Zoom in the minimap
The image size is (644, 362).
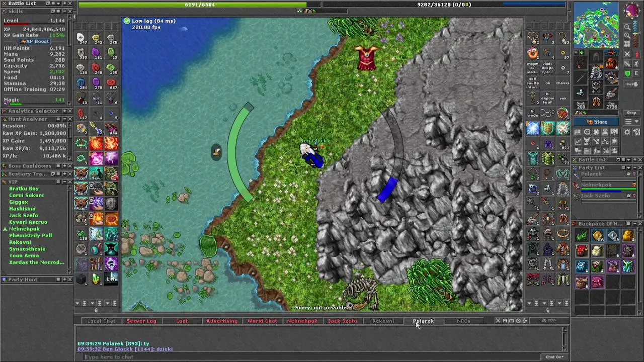pyautogui.click(x=627, y=35)
